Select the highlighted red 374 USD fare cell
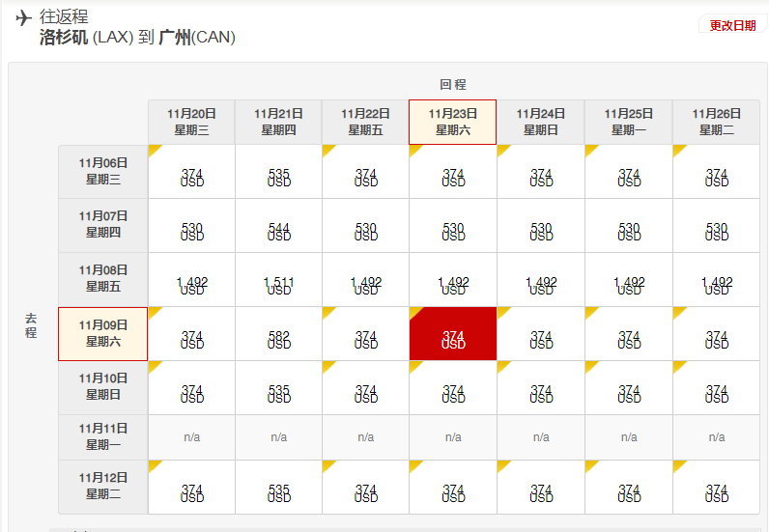 [453, 334]
